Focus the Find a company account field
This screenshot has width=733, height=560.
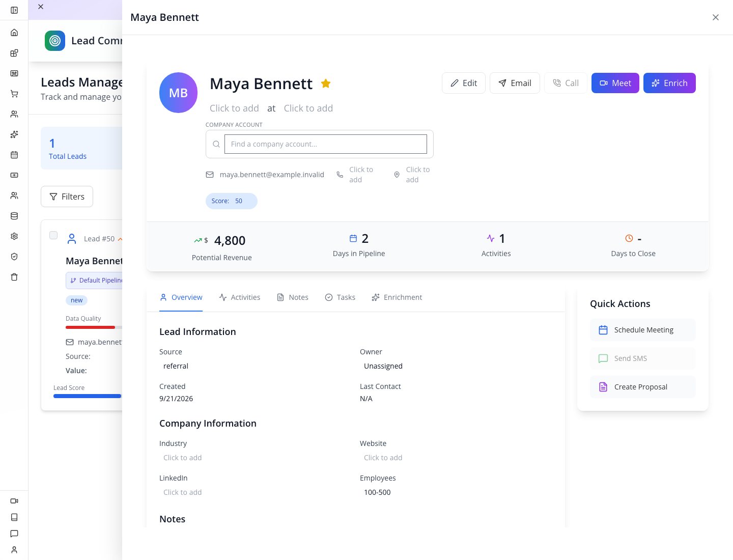[x=326, y=144]
